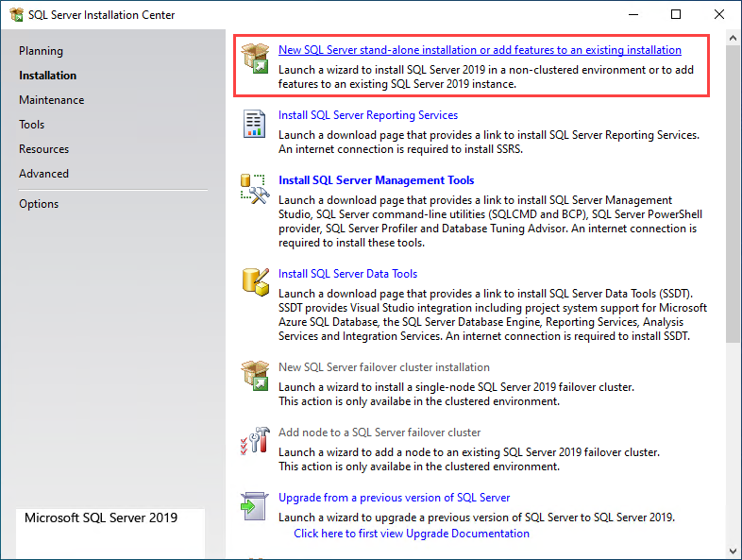Image resolution: width=742 pixels, height=560 pixels.
Task: Switch to the Advanced page
Action: tap(44, 174)
